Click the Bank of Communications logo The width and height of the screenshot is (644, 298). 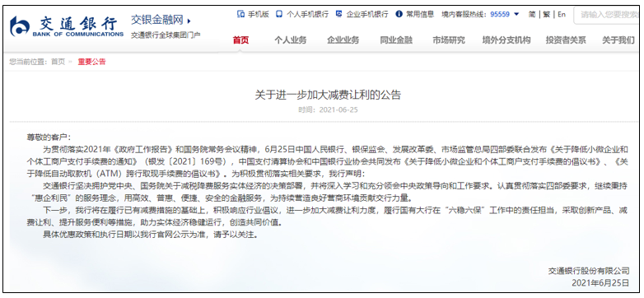(67, 26)
